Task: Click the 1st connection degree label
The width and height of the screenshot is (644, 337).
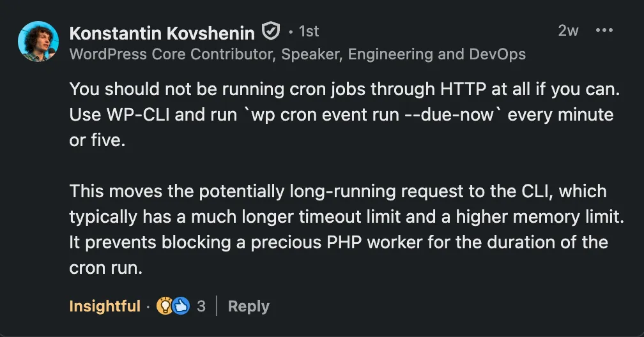Action: (x=307, y=31)
